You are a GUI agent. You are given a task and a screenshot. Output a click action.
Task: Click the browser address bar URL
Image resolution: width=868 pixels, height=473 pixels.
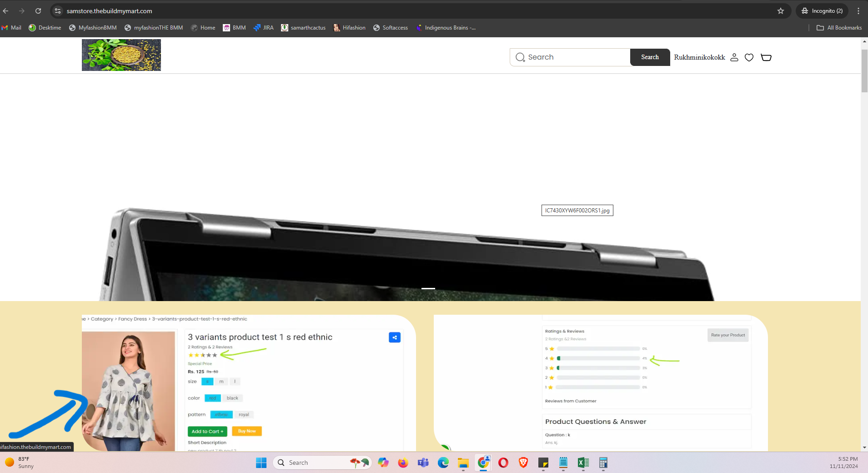click(110, 11)
